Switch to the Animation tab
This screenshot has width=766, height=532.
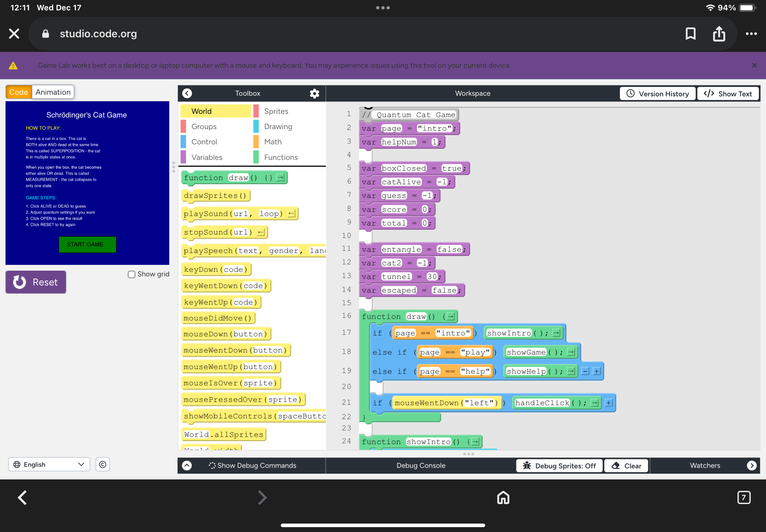(x=53, y=92)
